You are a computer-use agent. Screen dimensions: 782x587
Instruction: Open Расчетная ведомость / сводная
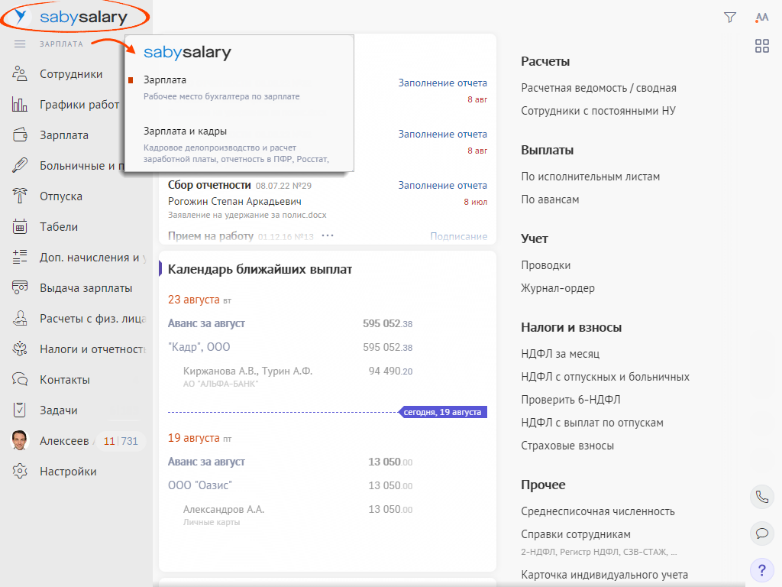pos(598,88)
